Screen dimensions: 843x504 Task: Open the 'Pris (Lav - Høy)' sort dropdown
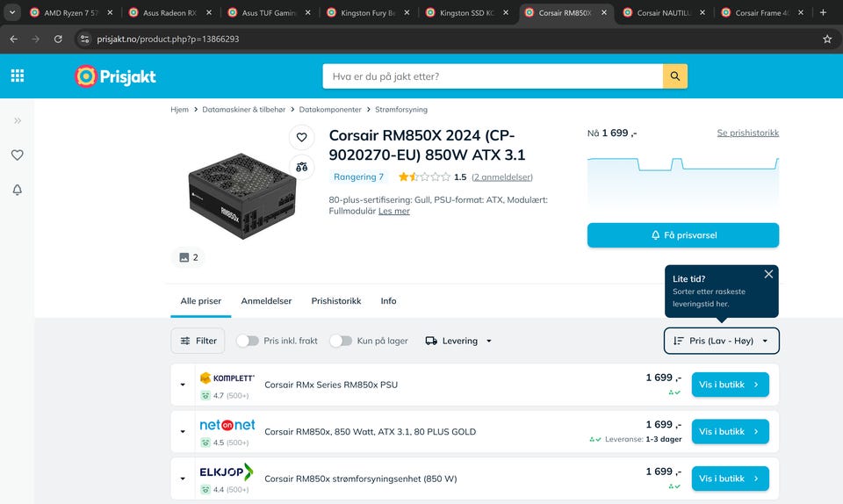pyautogui.click(x=722, y=341)
